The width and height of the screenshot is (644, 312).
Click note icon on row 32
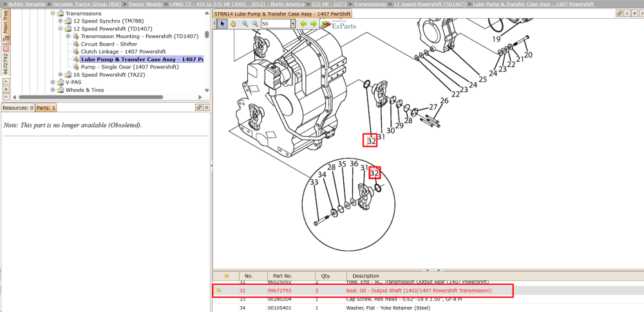[x=218, y=291]
